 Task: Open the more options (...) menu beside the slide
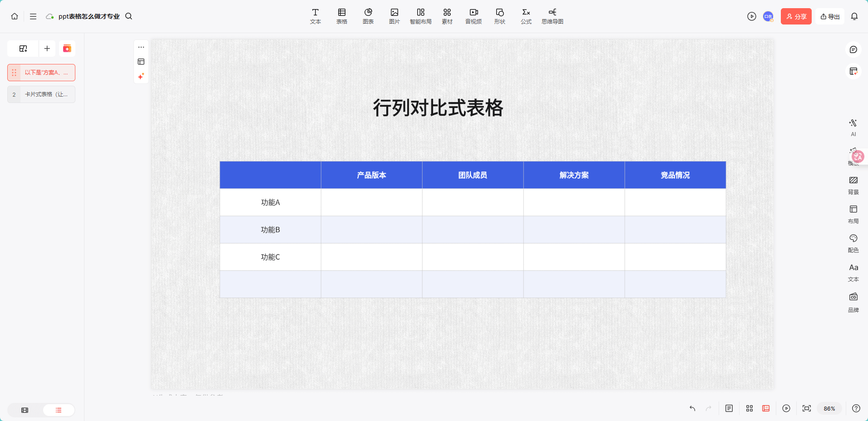click(x=141, y=47)
